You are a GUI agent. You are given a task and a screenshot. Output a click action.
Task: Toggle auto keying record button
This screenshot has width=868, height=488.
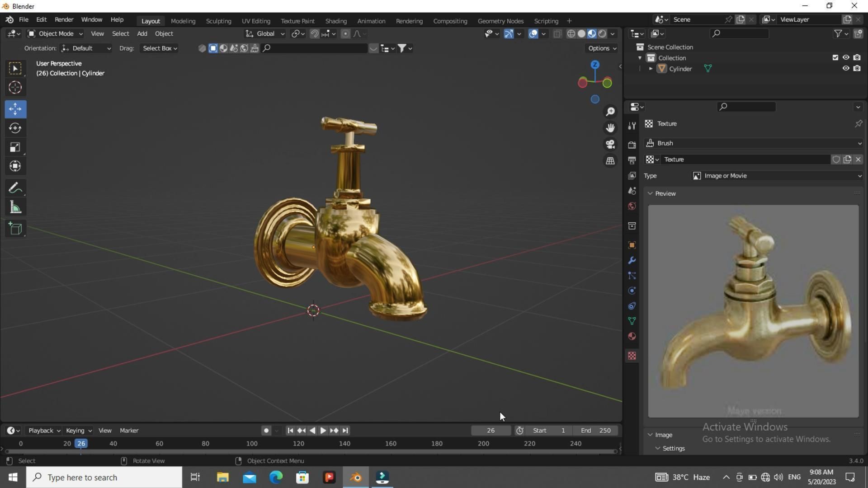(266, 431)
